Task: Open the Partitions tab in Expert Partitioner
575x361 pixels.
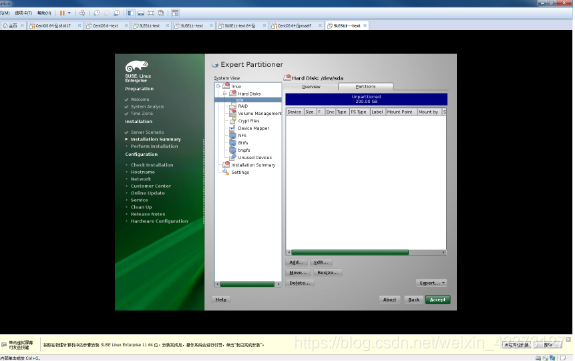Action: point(366,87)
